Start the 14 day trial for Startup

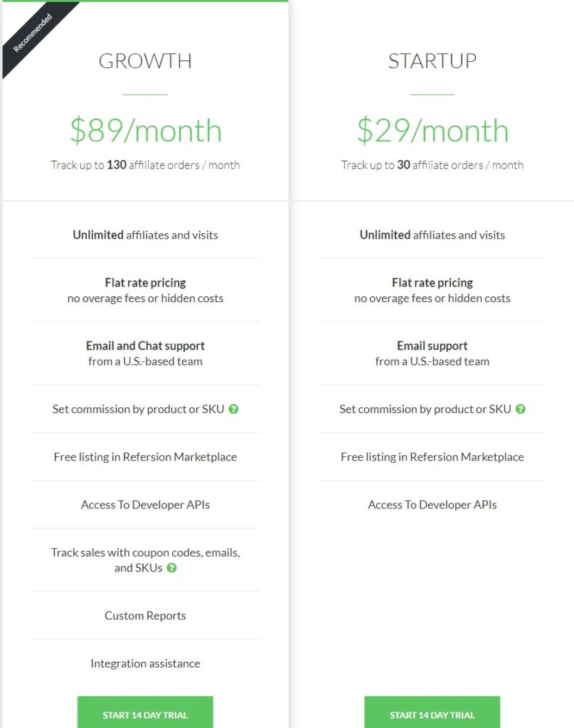click(432, 712)
